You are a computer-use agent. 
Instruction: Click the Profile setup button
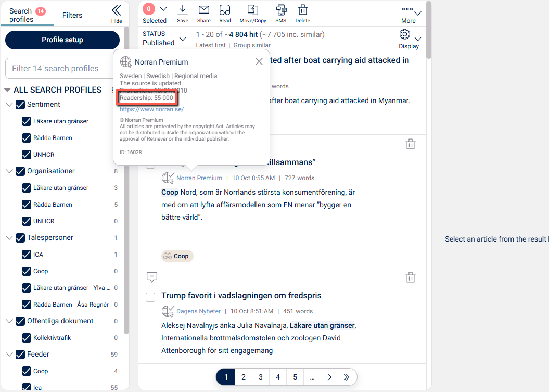click(62, 40)
